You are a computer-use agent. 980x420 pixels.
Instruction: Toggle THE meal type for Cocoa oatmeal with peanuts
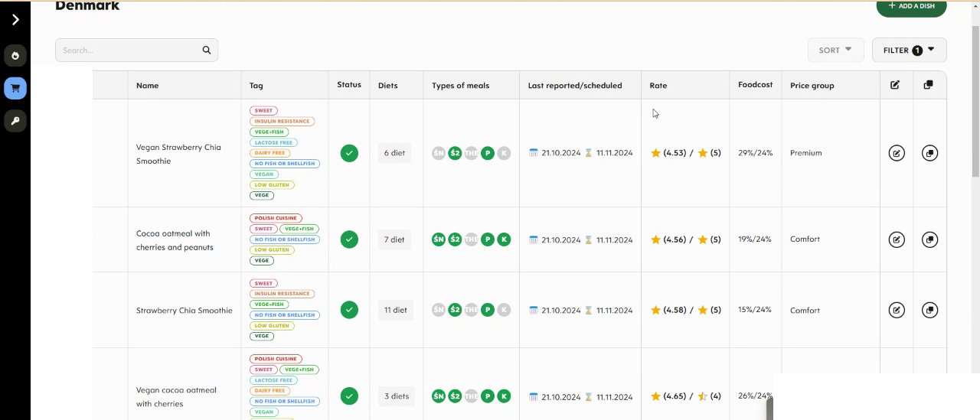pyautogui.click(x=471, y=239)
